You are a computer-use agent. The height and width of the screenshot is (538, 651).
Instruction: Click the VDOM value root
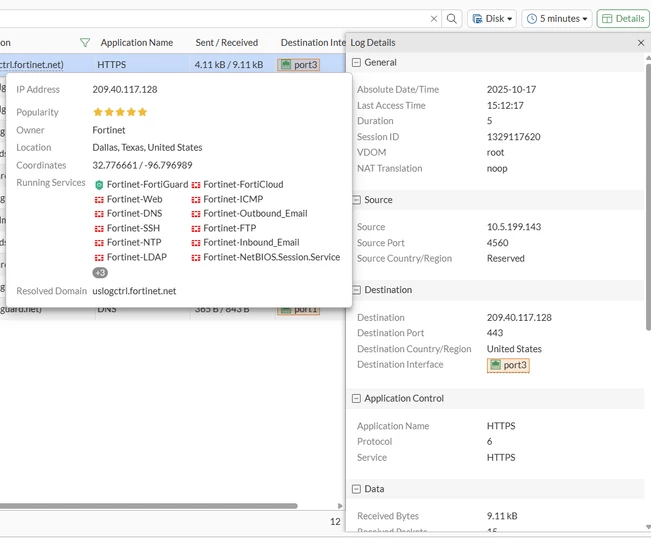tap(495, 152)
